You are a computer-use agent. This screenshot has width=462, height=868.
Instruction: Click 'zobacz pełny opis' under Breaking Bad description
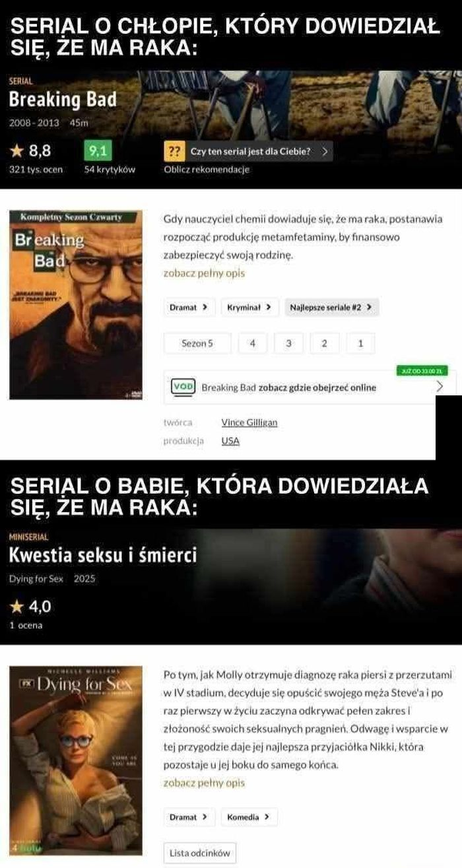point(204,273)
